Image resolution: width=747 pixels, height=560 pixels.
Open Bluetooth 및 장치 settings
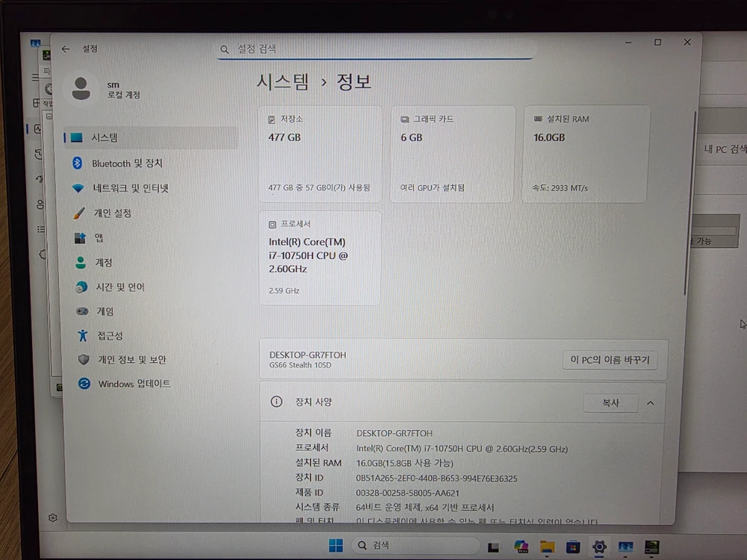(127, 164)
